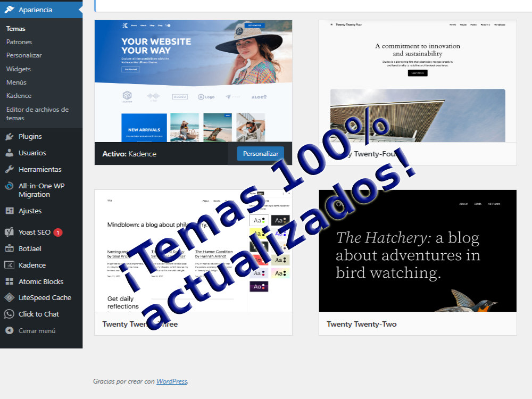The width and height of the screenshot is (532, 399).
Task: Open the Widgets submenu item
Action: (x=18, y=69)
